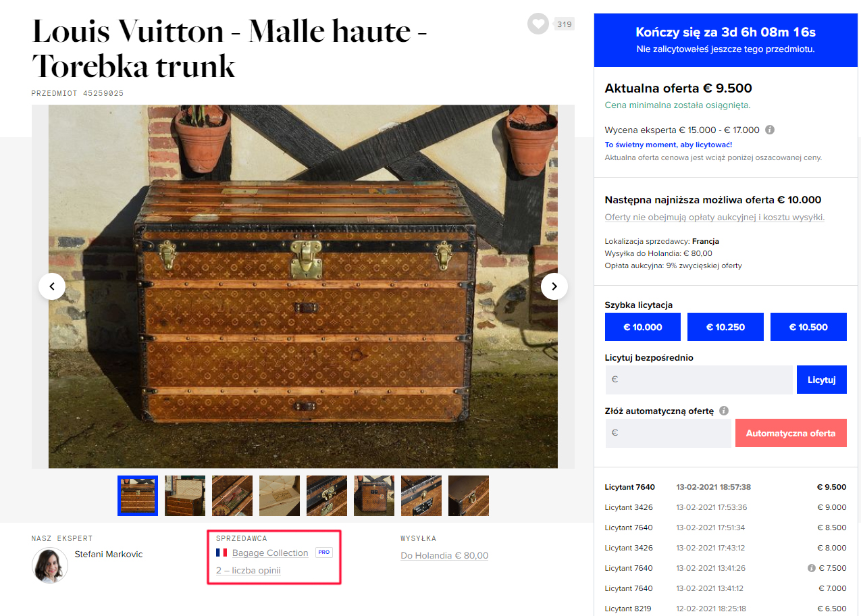Focus the direct bid amount field
861x616 pixels.
[698, 380]
